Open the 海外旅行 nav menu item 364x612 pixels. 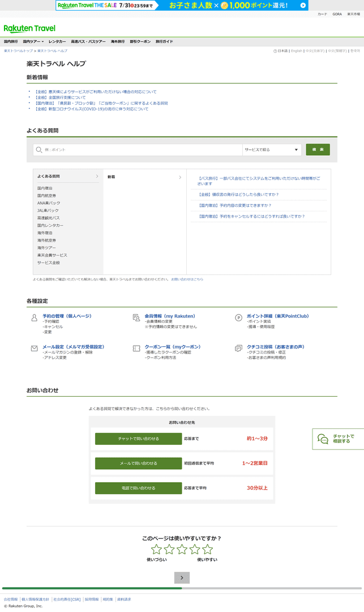pyautogui.click(x=118, y=41)
